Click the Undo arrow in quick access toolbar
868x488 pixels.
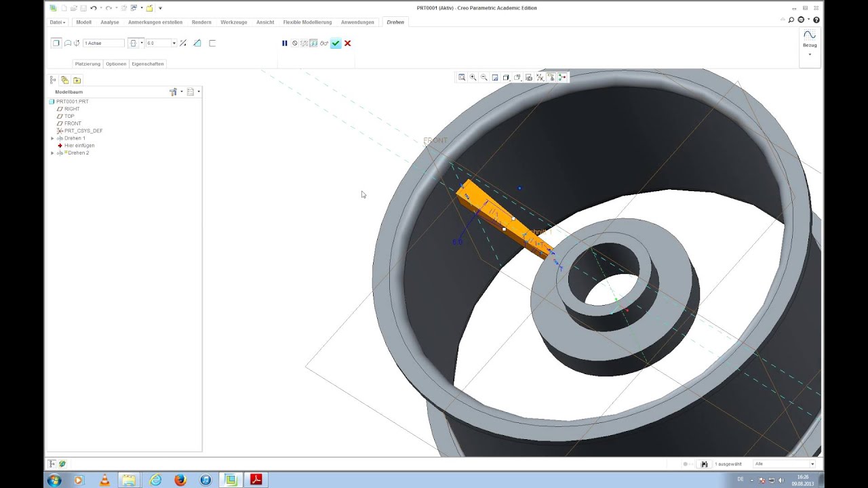[94, 8]
